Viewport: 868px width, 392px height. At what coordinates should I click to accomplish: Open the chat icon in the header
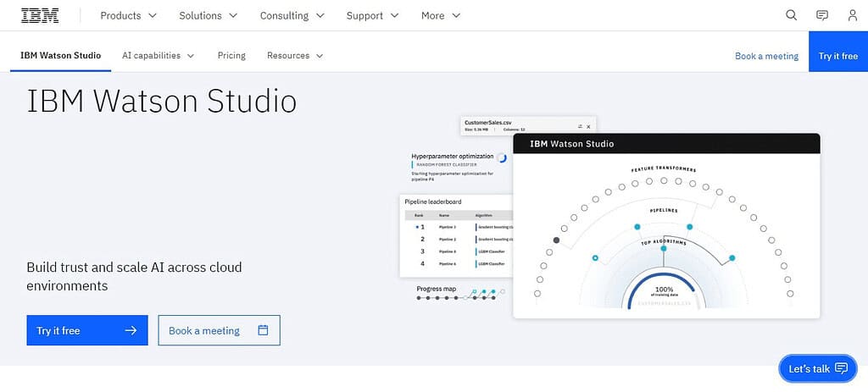click(822, 15)
